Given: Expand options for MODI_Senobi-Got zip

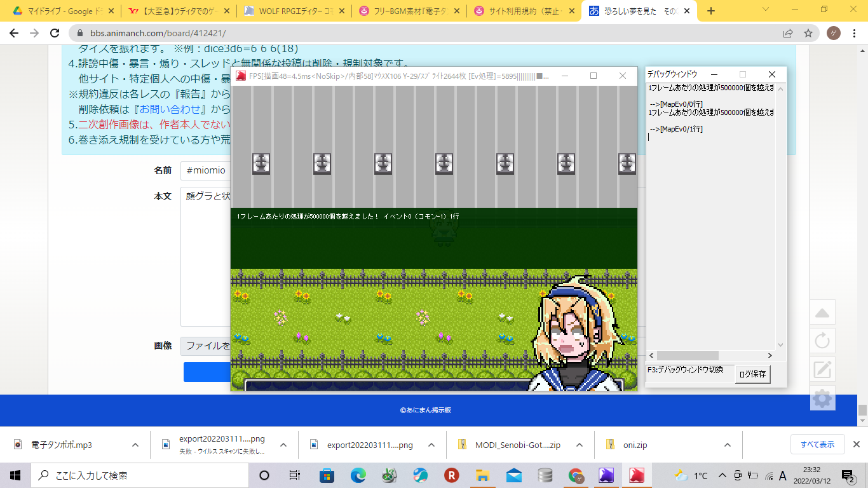Looking at the screenshot, I should point(580,445).
